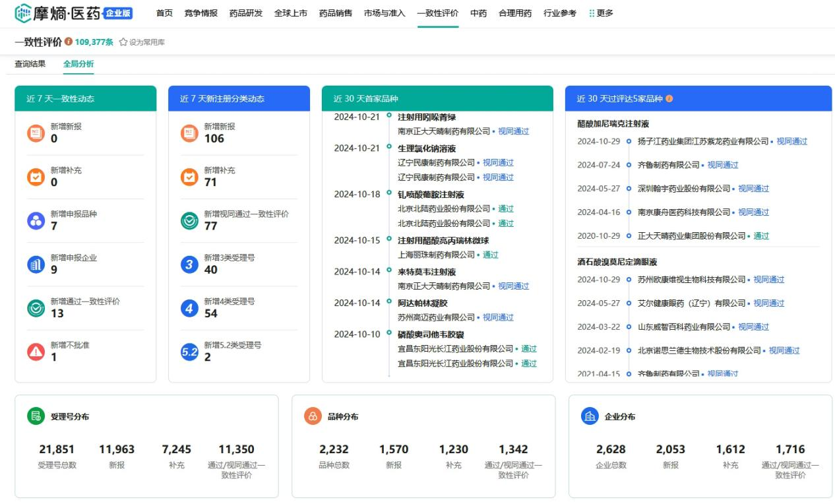Screen dimensions: 835x504
Task: Click the 21,851 受理号总数 figure
Action: click(x=57, y=449)
